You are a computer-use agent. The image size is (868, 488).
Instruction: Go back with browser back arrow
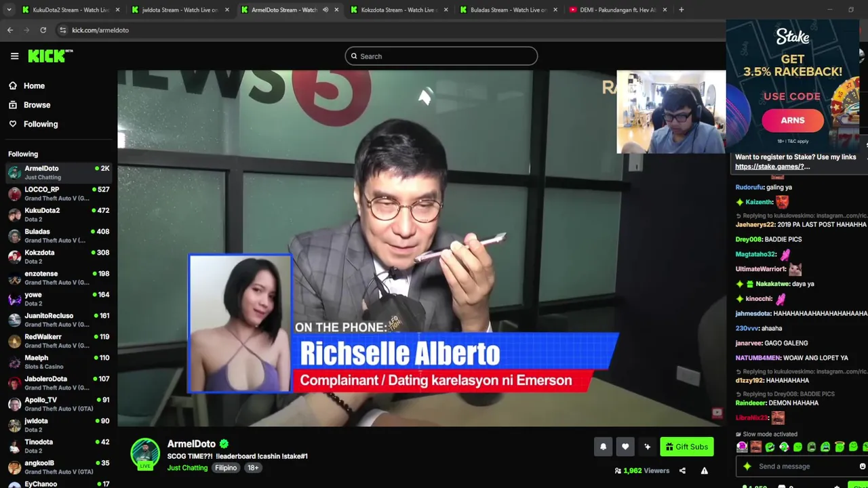click(10, 30)
